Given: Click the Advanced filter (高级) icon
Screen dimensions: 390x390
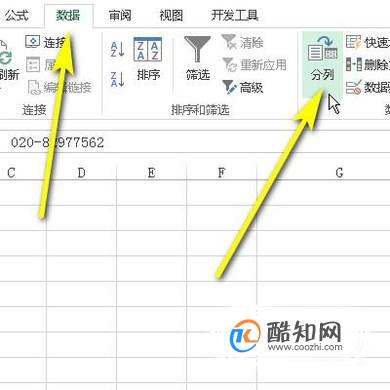Looking at the screenshot, I should [x=229, y=87].
